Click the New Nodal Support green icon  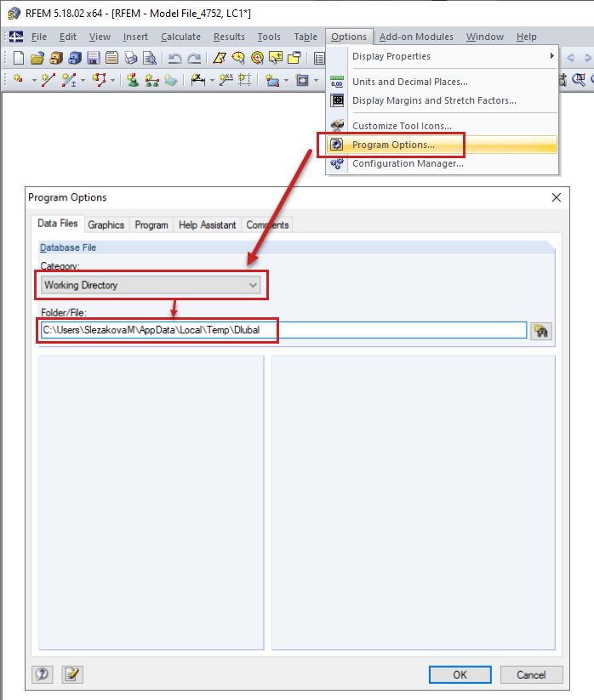[x=133, y=80]
